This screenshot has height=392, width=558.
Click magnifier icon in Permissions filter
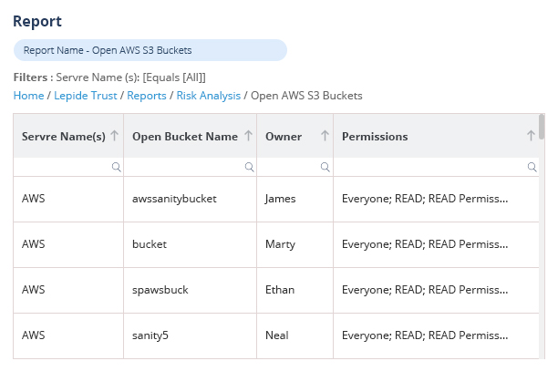tap(532, 168)
